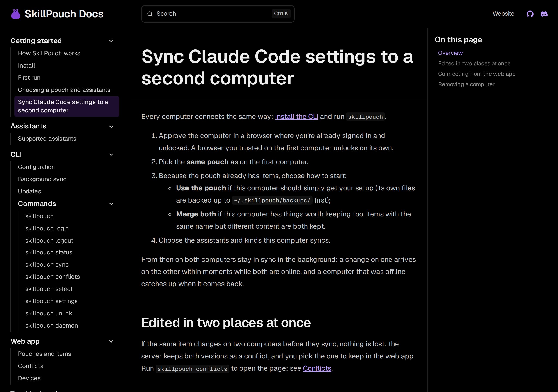
Task: Jump to Overview in page outline
Action: tap(450, 53)
